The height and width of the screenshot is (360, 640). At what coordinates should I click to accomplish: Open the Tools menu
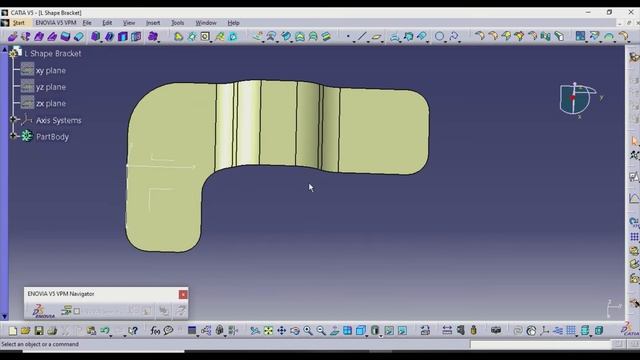tap(178, 23)
